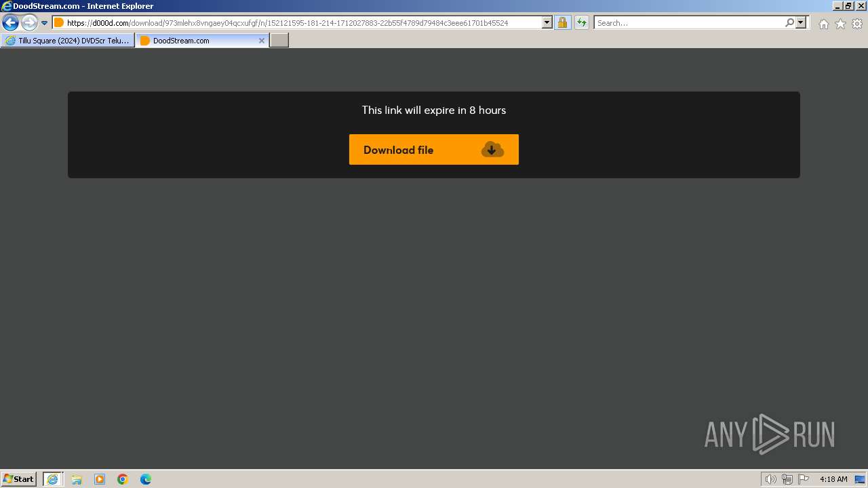Open the Action Center flag icon
The image size is (868, 488).
click(804, 479)
